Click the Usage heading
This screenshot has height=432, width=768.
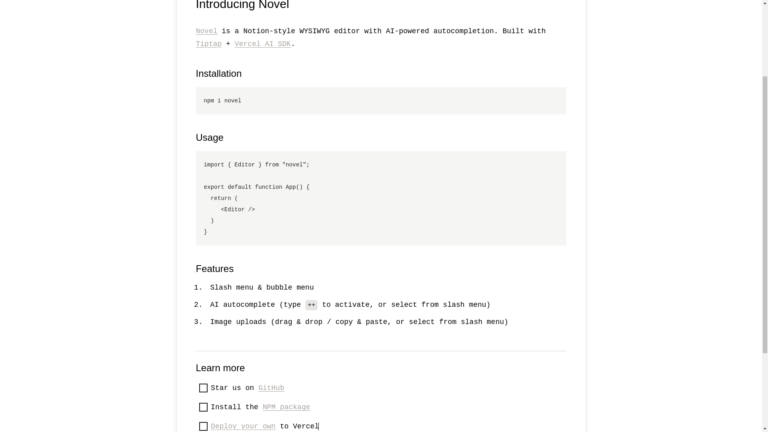click(x=209, y=138)
